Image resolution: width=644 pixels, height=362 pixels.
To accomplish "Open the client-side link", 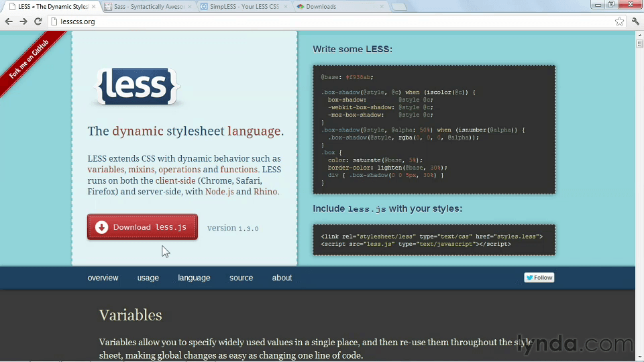I will pos(175,180).
